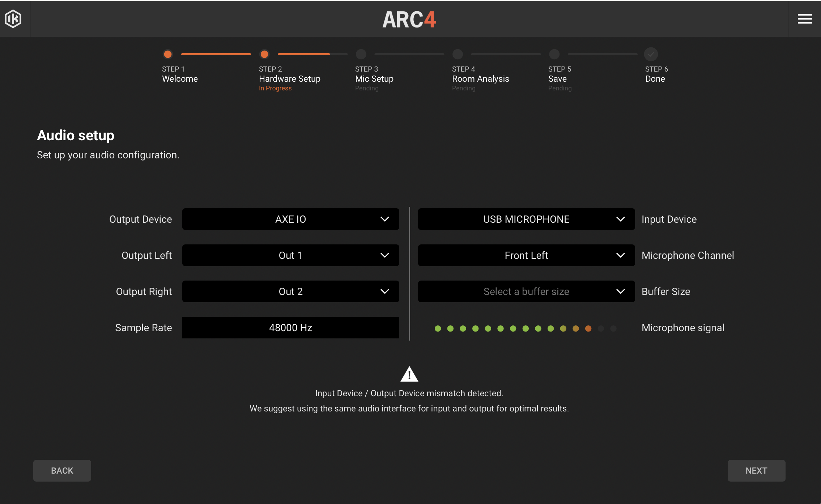
Task: Click the IK Multimedia logo icon
Action: (13, 18)
